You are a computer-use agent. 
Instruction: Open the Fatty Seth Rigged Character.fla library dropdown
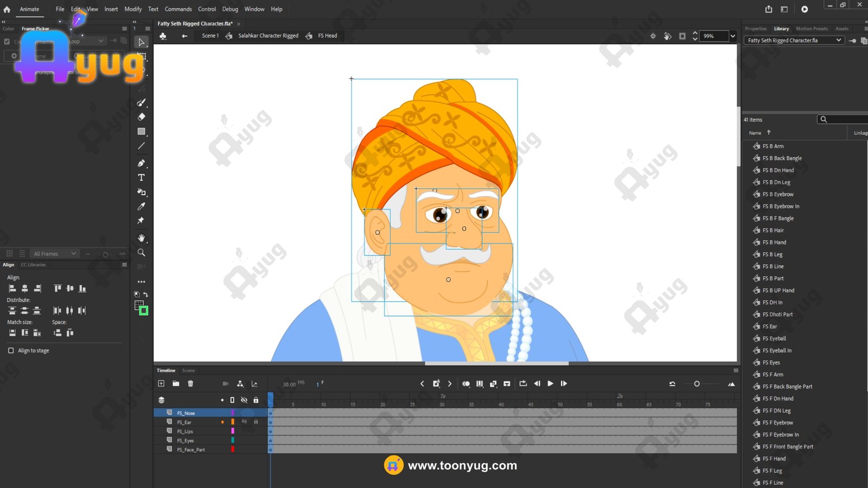[x=794, y=40]
